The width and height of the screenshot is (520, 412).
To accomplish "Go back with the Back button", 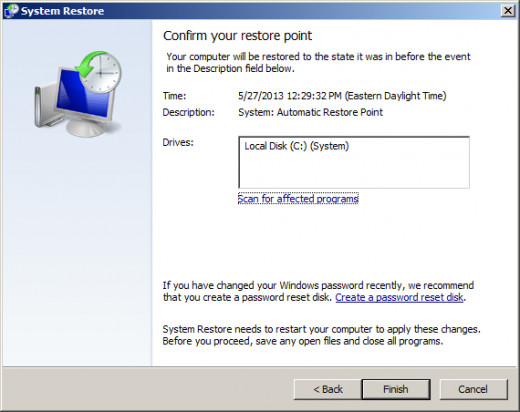I will (327, 389).
